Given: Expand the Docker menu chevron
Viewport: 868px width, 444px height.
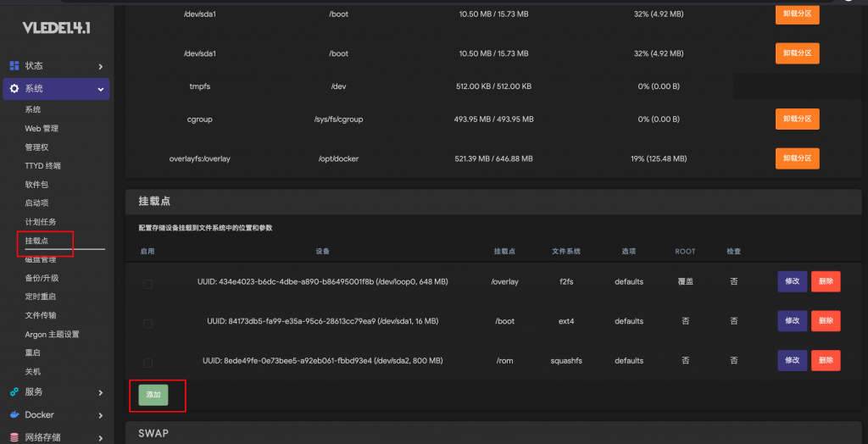Looking at the screenshot, I should [x=100, y=415].
